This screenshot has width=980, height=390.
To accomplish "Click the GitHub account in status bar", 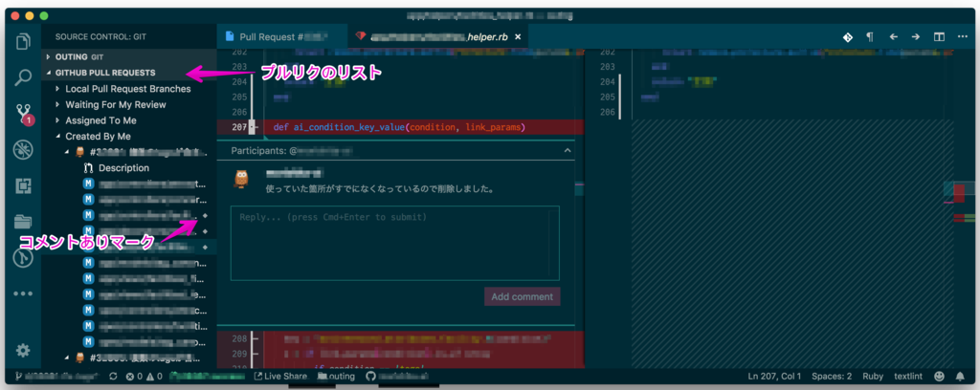I will (x=397, y=377).
